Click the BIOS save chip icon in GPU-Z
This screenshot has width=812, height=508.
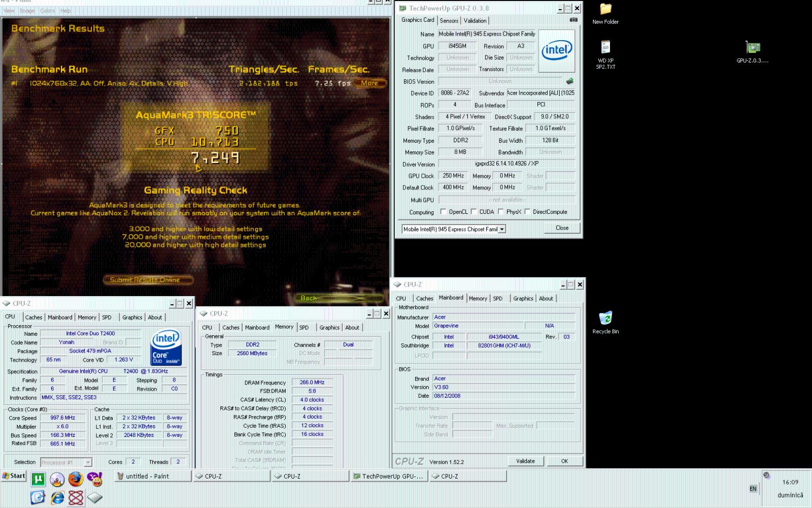(570, 81)
